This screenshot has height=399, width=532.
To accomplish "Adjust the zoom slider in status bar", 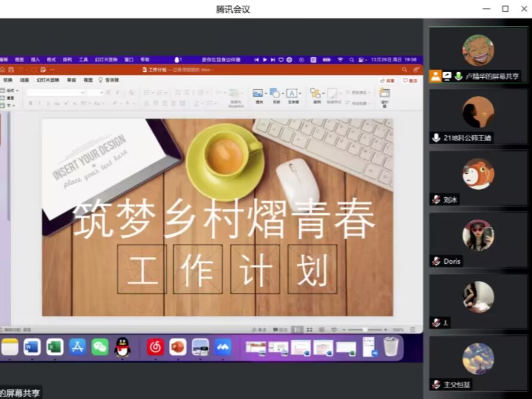I will tap(364, 330).
